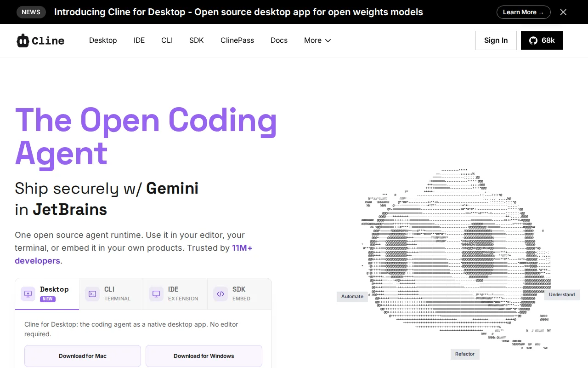Open the SDK nav link
The image size is (588, 368).
pyautogui.click(x=197, y=40)
